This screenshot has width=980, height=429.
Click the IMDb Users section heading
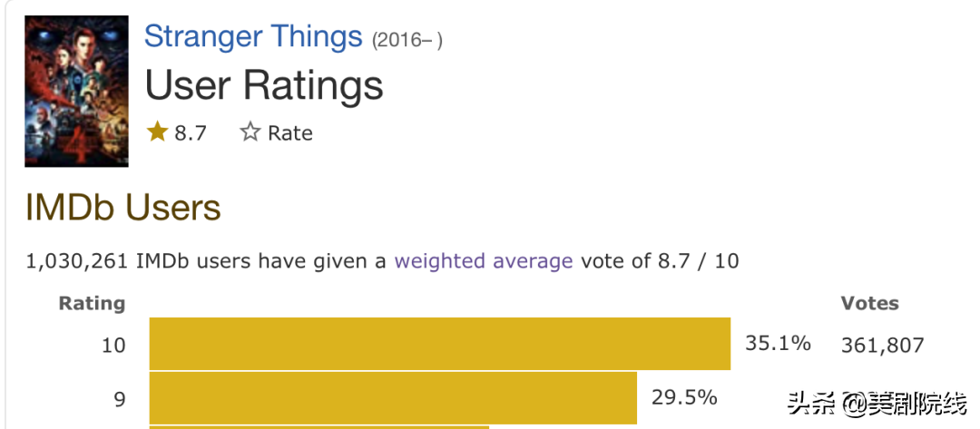(123, 208)
